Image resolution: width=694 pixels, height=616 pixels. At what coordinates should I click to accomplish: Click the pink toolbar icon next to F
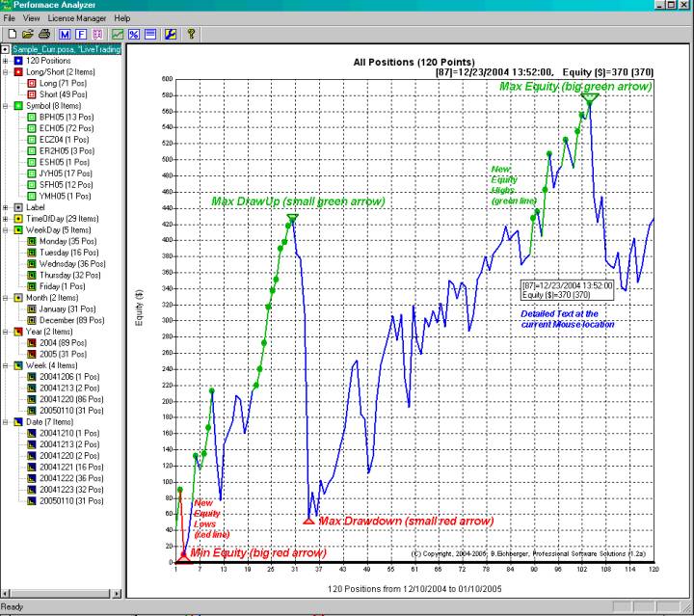97,34
